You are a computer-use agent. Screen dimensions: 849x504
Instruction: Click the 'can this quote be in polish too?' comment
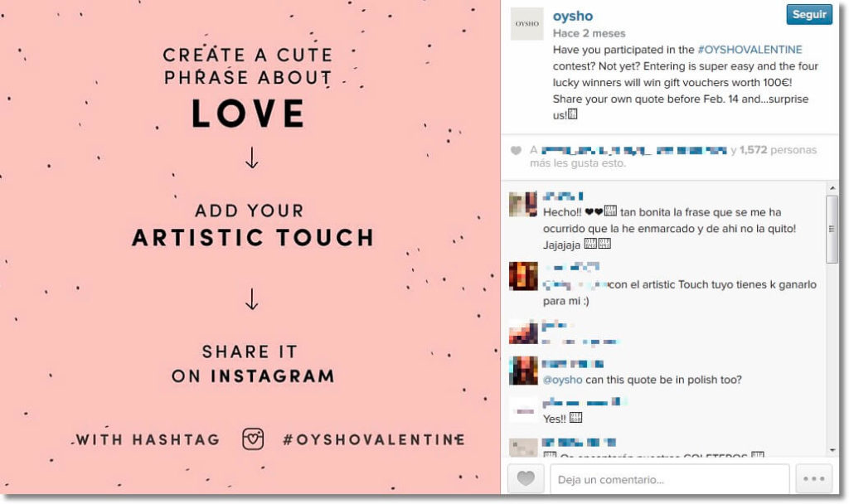(x=643, y=380)
